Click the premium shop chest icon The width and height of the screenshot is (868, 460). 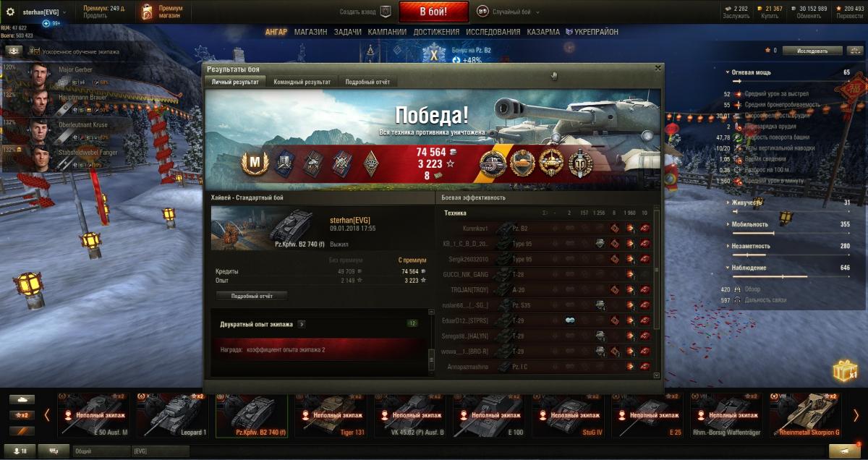(x=148, y=12)
